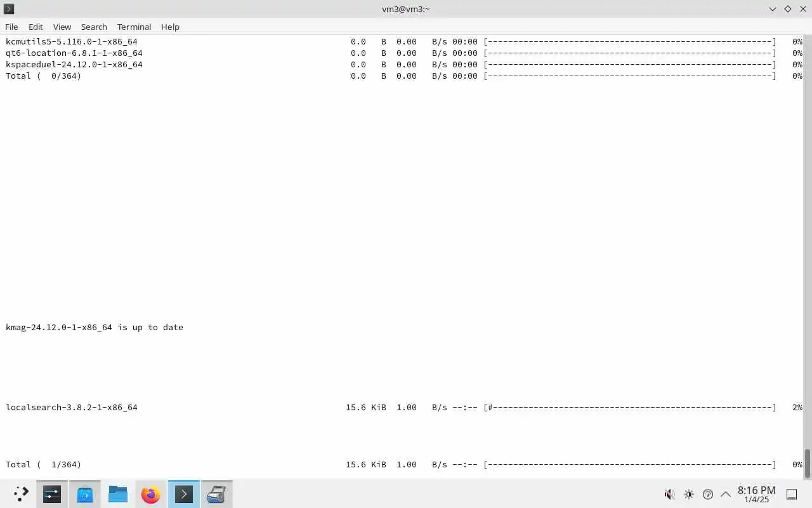The width and height of the screenshot is (812, 508).
Task: Launch Discover software store from the taskbar
Action: pos(85,494)
